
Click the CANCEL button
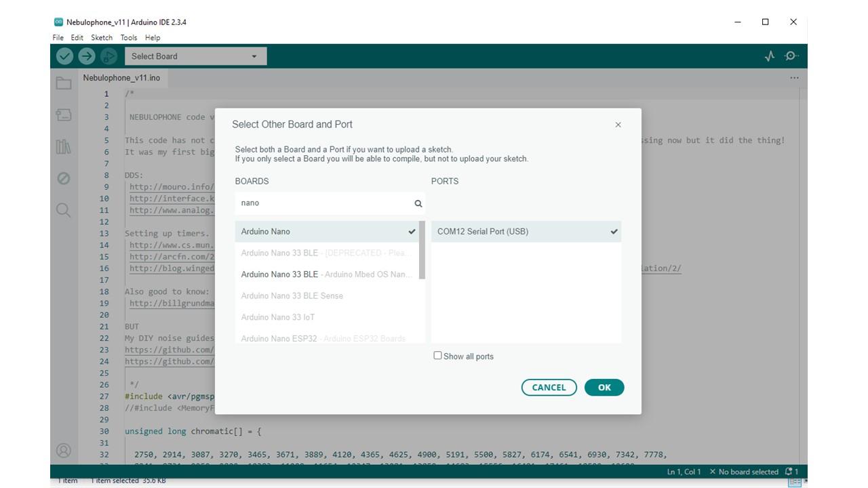click(549, 388)
